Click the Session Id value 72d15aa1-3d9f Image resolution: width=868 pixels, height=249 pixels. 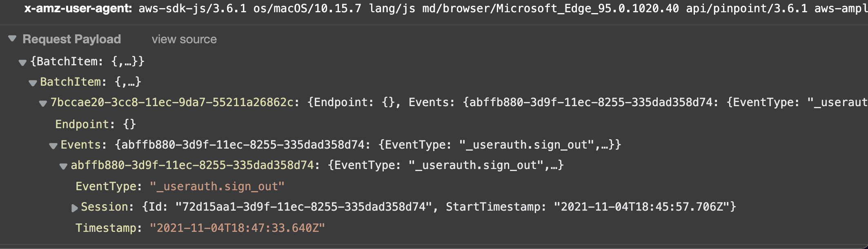[x=303, y=207]
